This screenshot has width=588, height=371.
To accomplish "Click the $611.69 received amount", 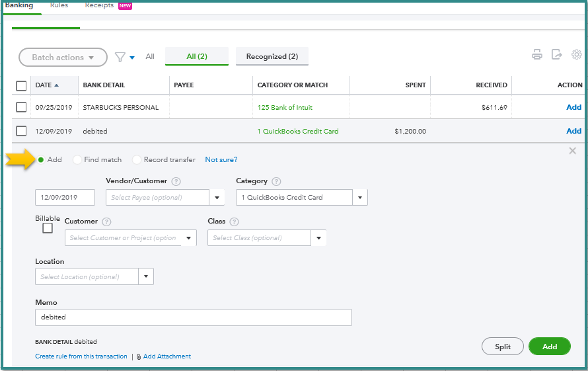I will (494, 108).
